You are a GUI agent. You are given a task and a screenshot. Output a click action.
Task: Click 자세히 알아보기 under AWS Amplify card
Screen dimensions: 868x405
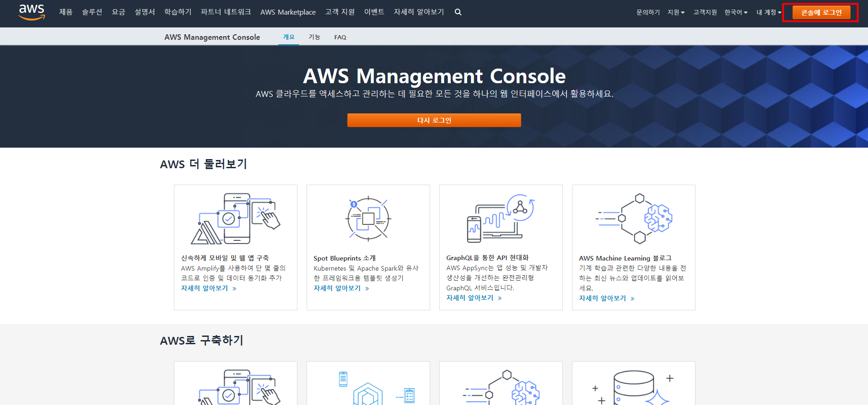click(209, 288)
